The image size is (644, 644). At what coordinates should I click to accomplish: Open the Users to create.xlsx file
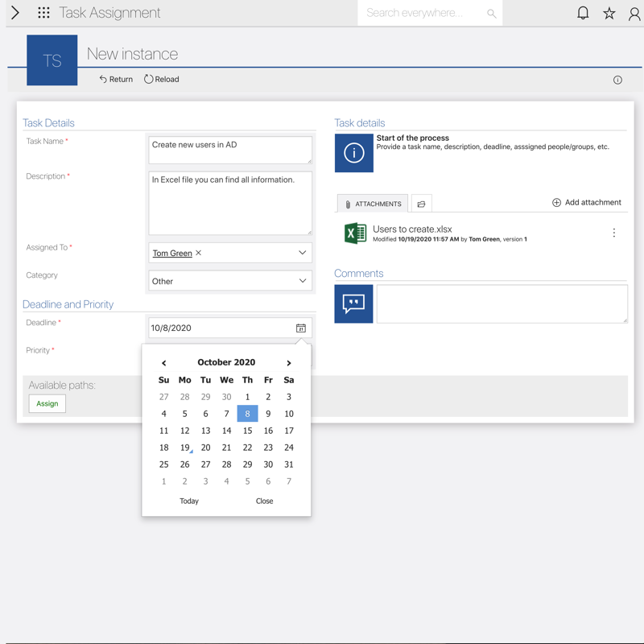pyautogui.click(x=412, y=229)
